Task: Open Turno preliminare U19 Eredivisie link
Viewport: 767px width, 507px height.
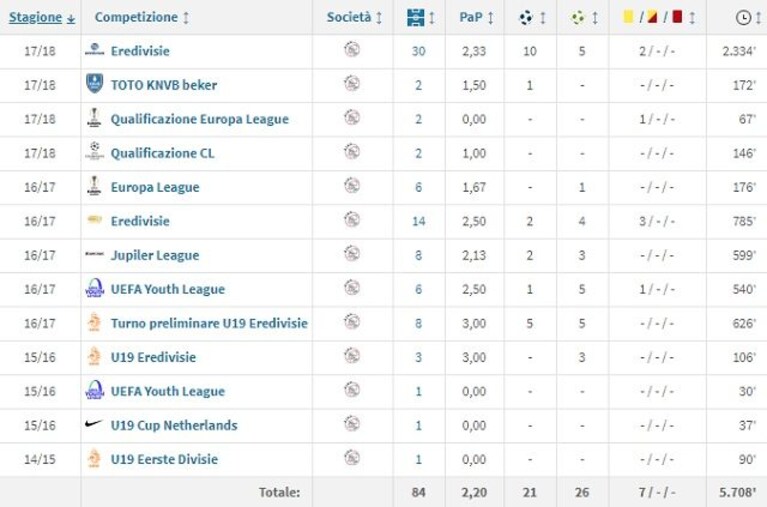Action: (x=209, y=323)
